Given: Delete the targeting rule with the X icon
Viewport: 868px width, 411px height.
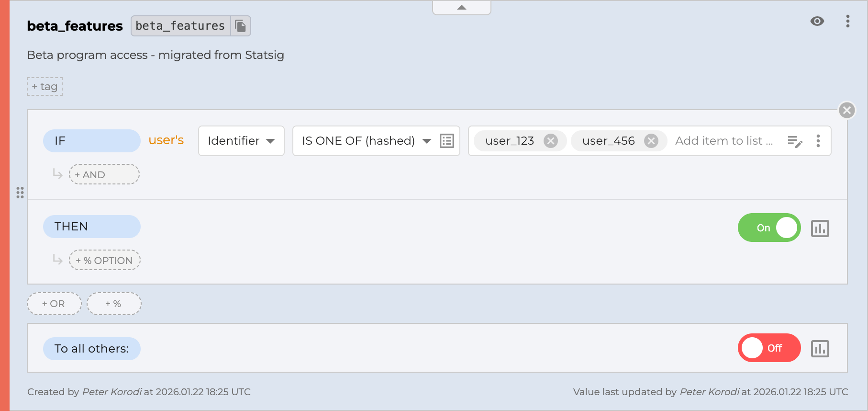Looking at the screenshot, I should click(x=846, y=110).
